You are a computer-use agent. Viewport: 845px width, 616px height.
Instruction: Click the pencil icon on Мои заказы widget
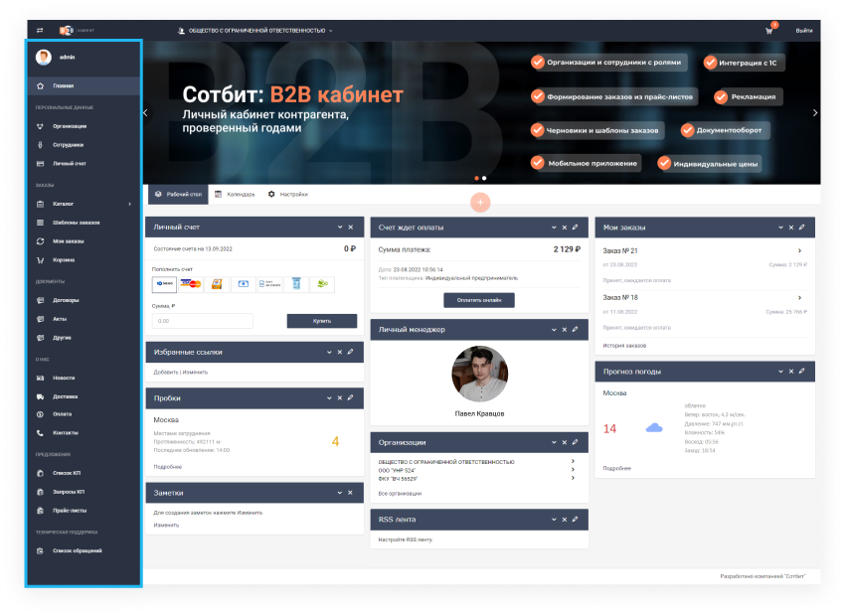[x=801, y=228]
